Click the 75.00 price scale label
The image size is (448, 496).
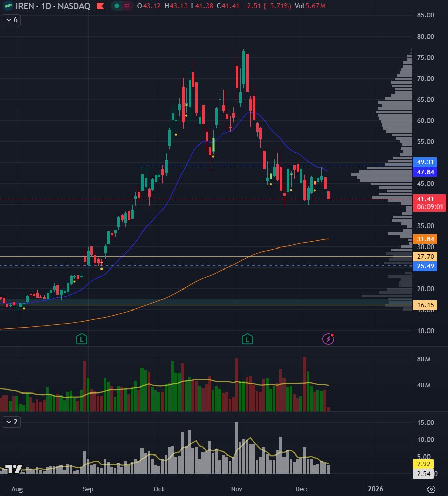click(425, 57)
